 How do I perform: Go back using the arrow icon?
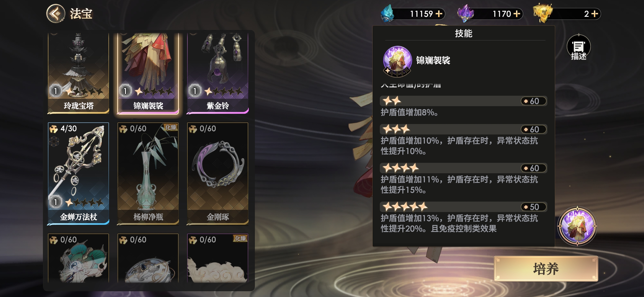coord(56,13)
